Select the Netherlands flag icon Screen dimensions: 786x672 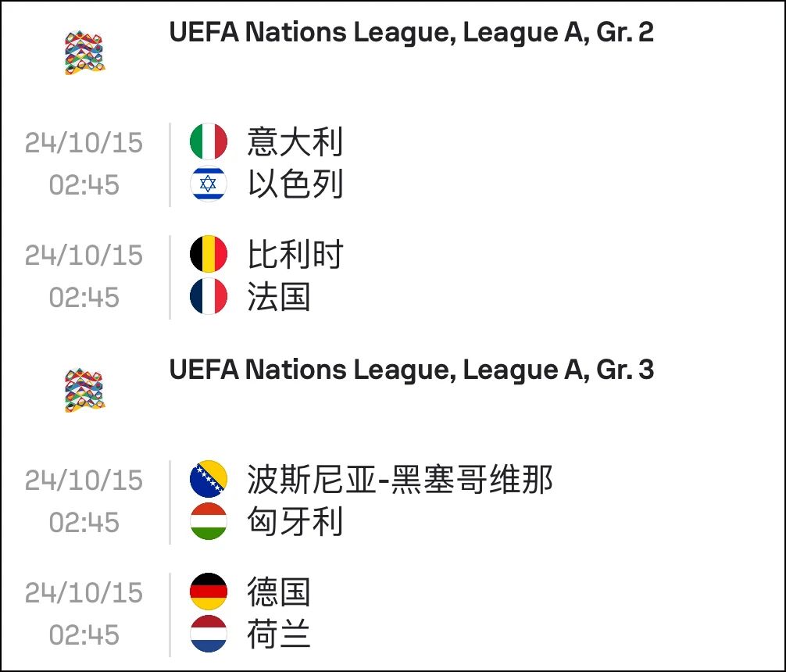pyautogui.click(x=209, y=634)
